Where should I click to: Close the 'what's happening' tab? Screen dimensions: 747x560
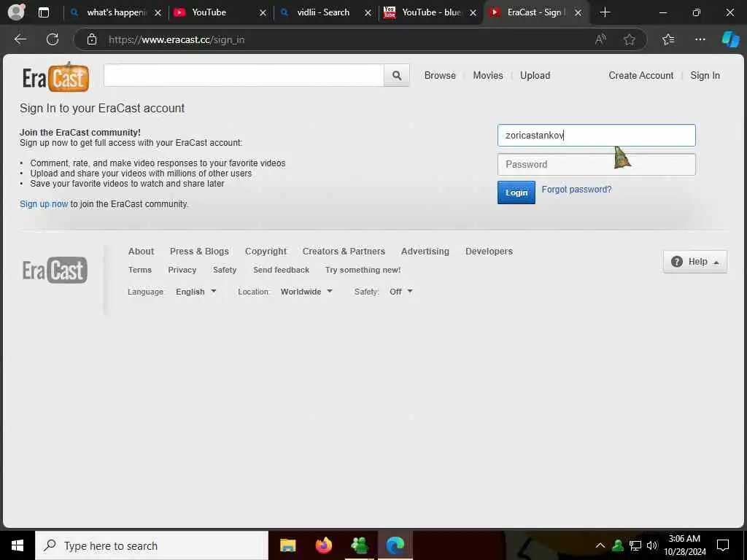158,12
